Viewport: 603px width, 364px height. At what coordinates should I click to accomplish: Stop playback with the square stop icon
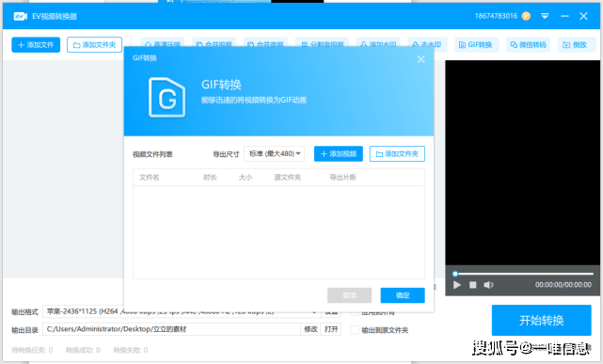coord(472,285)
